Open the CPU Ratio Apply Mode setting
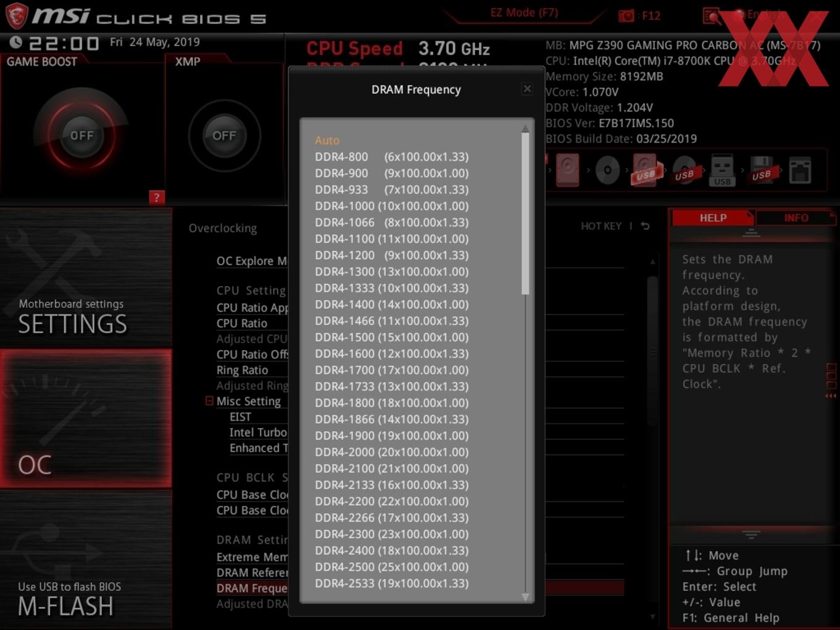The width and height of the screenshot is (840, 630). [252, 308]
